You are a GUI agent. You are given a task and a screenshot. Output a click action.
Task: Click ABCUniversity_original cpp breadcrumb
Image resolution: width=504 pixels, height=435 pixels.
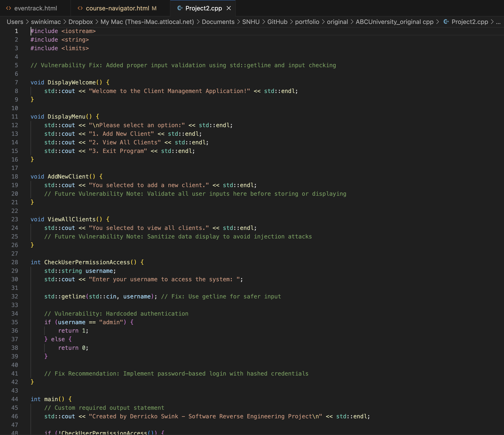point(394,22)
